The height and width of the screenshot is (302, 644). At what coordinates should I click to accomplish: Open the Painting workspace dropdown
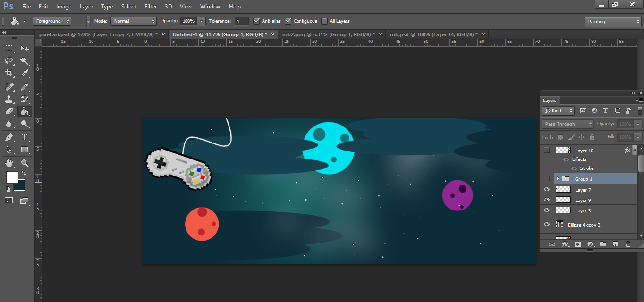tap(613, 22)
